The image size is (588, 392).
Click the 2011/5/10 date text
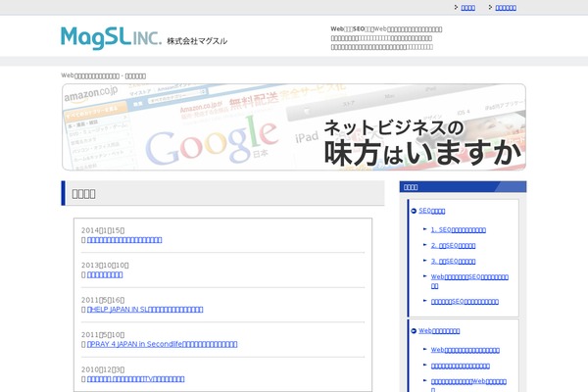click(103, 334)
